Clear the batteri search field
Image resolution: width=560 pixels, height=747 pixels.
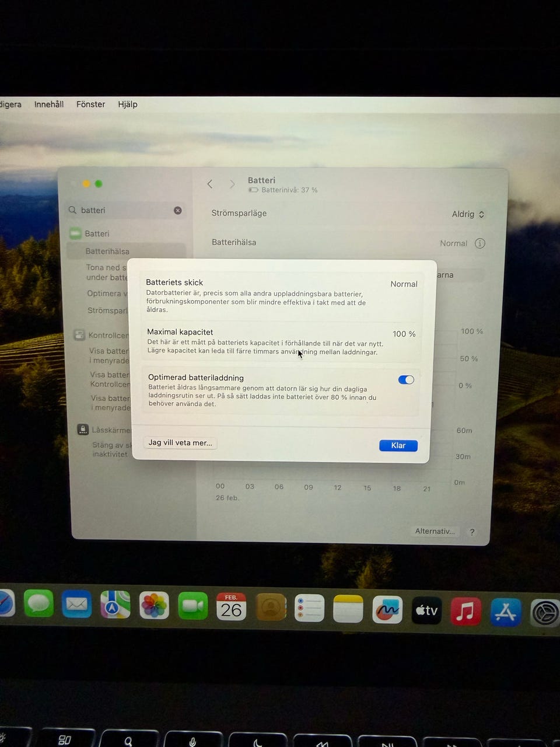click(178, 210)
